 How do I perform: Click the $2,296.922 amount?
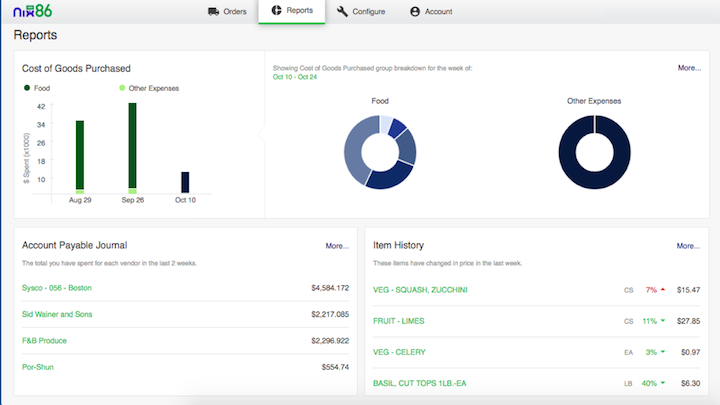click(330, 341)
